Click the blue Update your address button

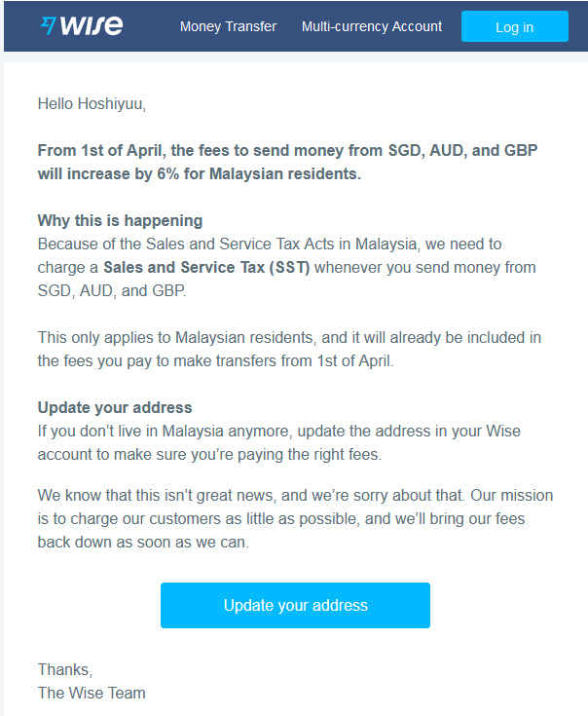pos(295,605)
